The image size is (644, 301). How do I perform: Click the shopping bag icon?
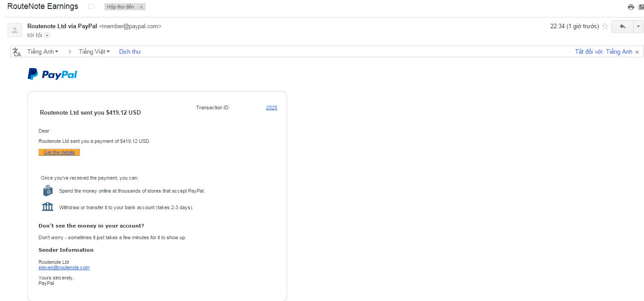coord(48,191)
